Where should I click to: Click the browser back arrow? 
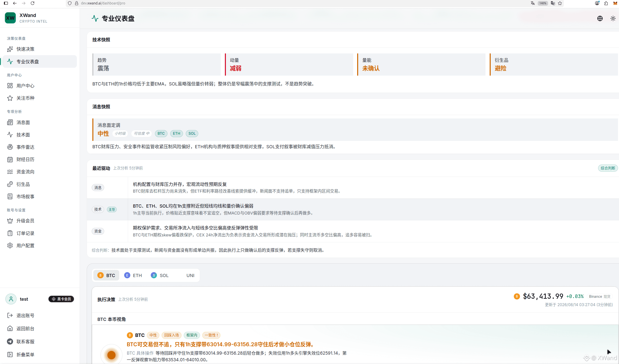click(x=15, y=3)
